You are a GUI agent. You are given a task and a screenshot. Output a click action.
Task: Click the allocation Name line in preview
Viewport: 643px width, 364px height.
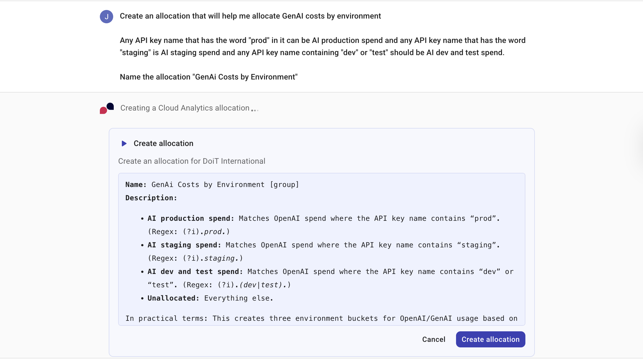click(212, 185)
